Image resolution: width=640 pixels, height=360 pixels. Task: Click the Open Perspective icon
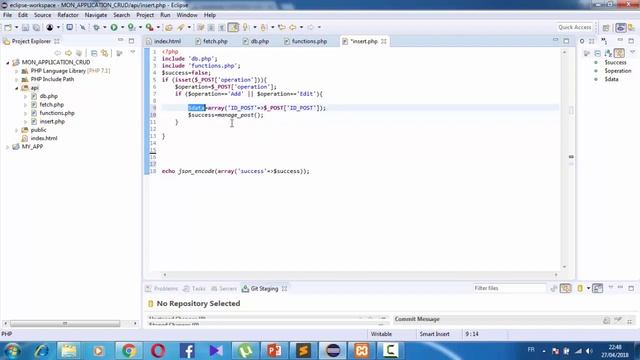tap(606, 27)
